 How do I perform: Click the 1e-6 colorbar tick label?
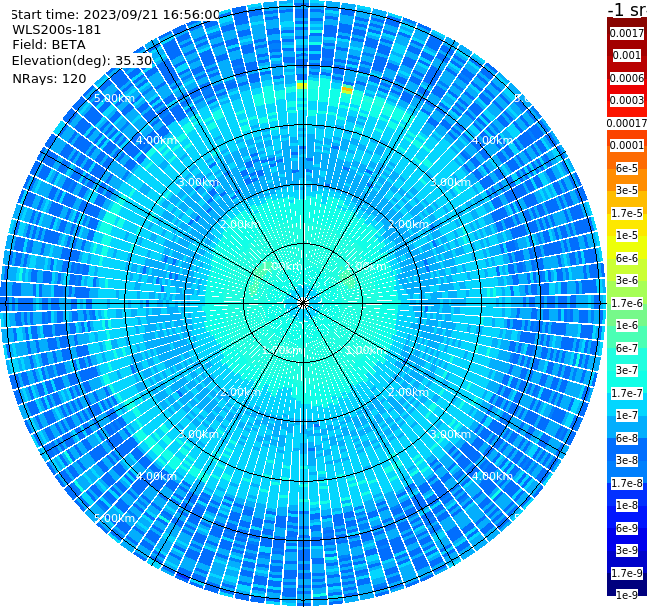coord(627,325)
